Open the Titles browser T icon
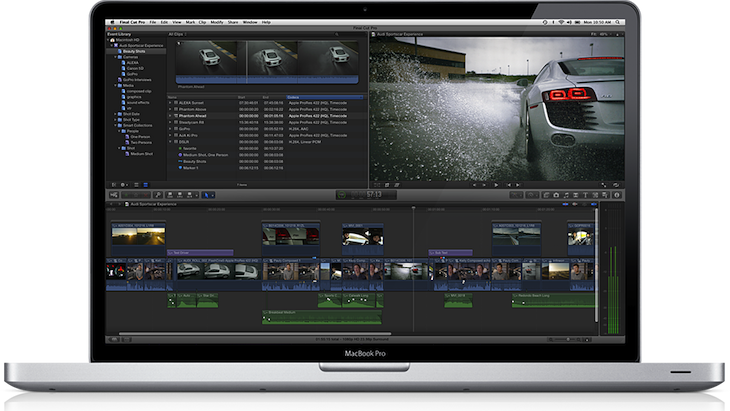The image size is (730, 411). [x=586, y=195]
